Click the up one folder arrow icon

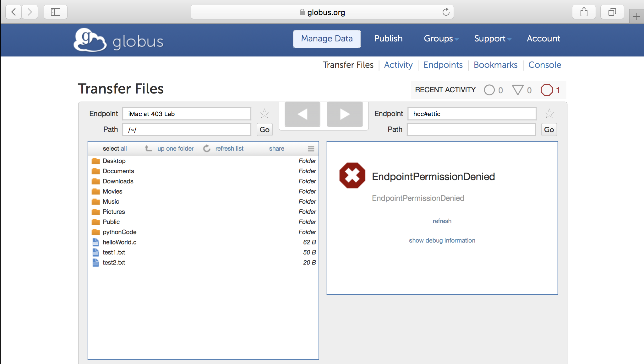click(149, 148)
